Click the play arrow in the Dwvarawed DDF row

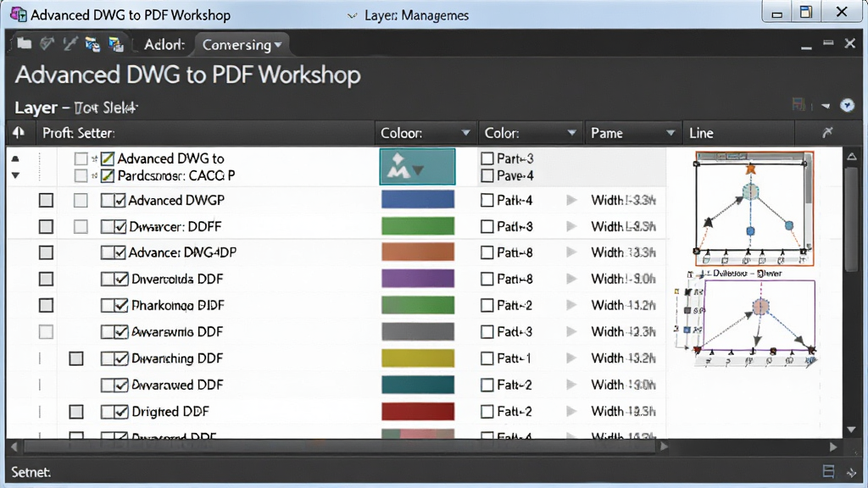[571, 385]
